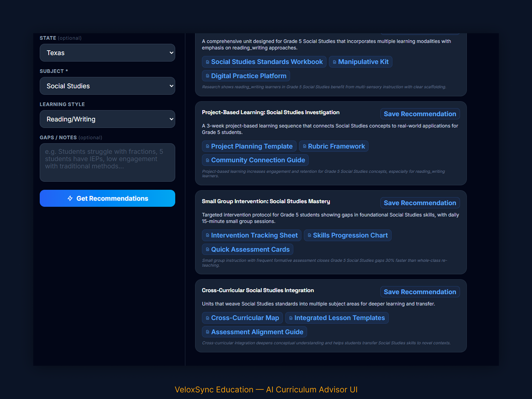Open the Assessment Alignment Guide resource
The height and width of the screenshot is (399, 532).
[257, 332]
